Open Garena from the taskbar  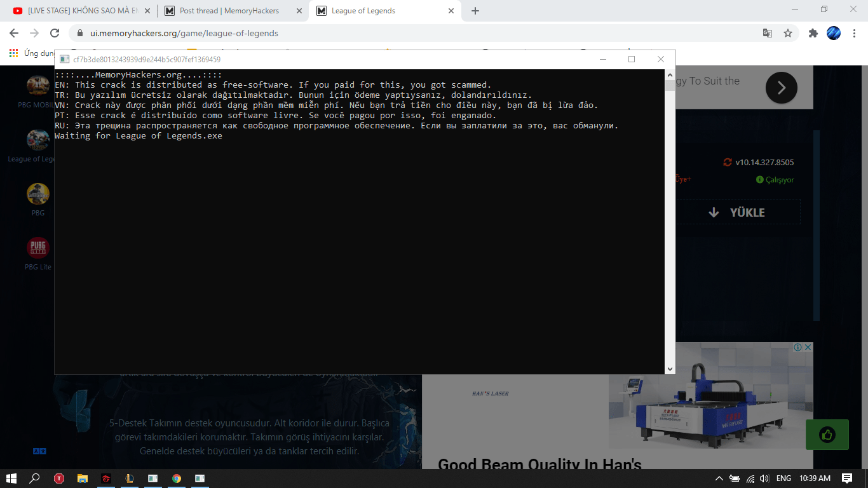pos(106,478)
